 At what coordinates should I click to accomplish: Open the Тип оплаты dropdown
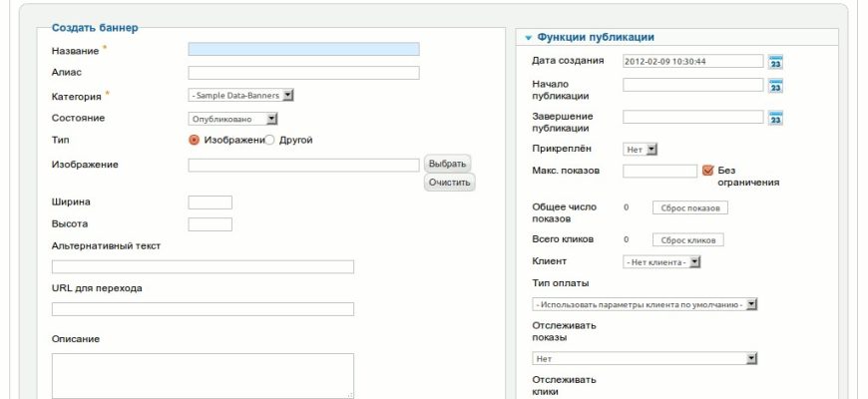pyautogui.click(x=646, y=304)
